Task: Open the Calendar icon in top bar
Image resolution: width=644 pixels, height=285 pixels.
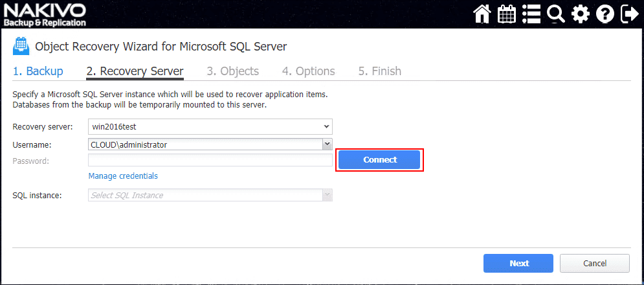Action: click(507, 14)
